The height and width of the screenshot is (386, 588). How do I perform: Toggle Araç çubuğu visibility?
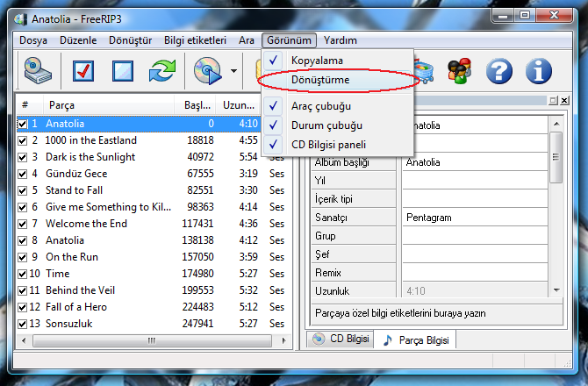coord(338,106)
